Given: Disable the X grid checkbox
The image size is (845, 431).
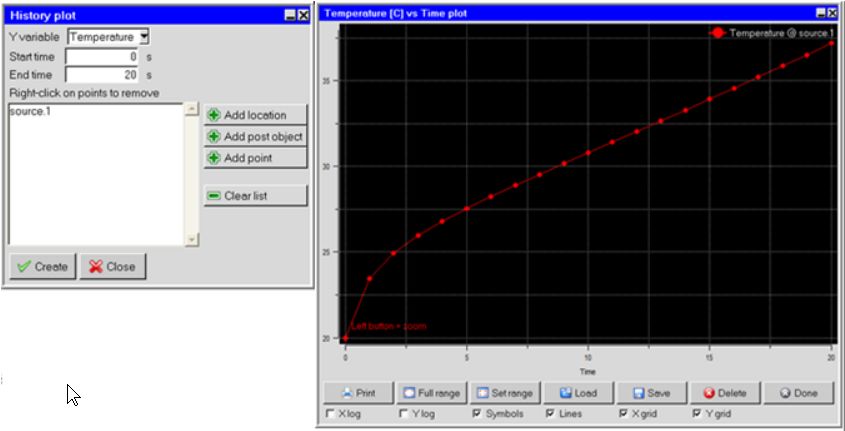Looking at the screenshot, I should pos(623,414).
